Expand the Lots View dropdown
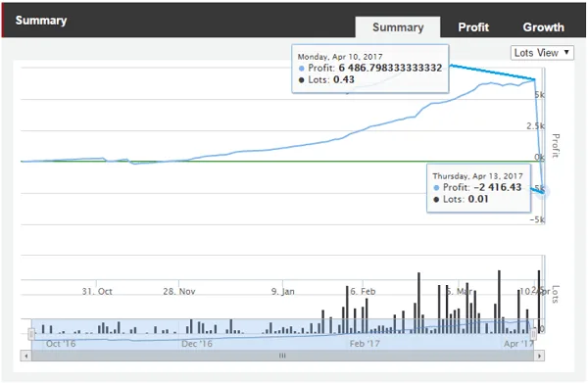 click(x=542, y=53)
